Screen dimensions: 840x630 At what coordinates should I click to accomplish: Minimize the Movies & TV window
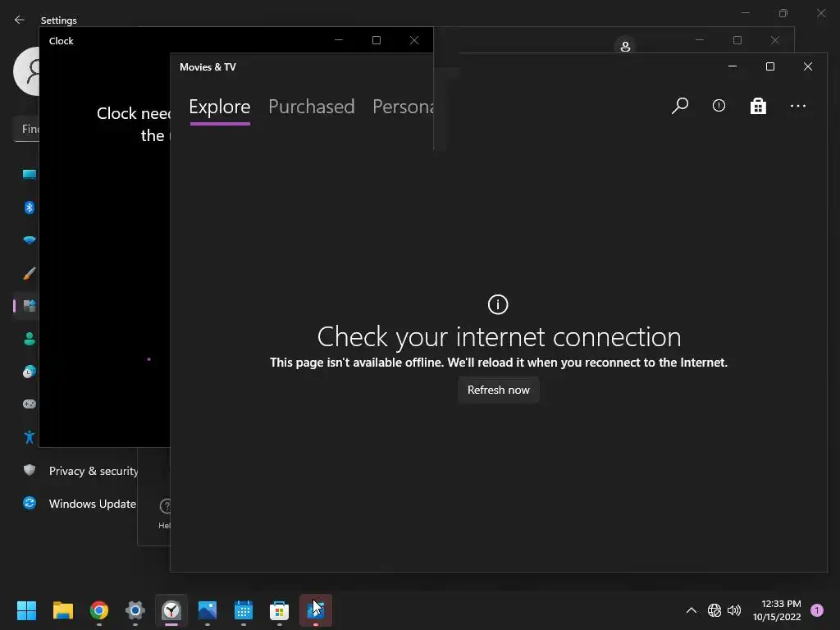[733, 66]
